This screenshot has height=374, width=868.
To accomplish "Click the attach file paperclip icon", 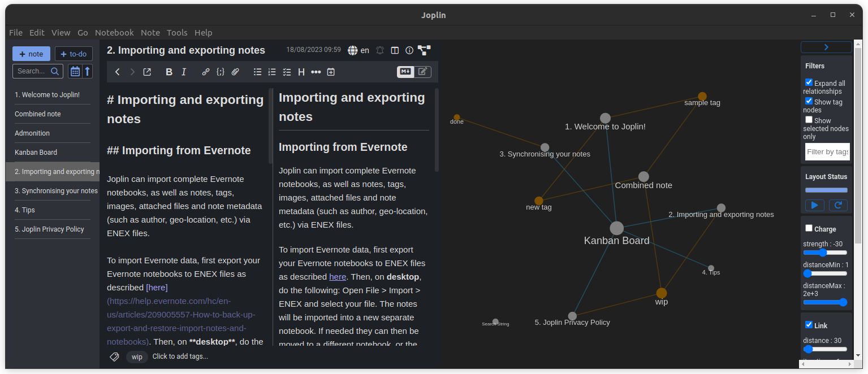I will click(x=235, y=72).
